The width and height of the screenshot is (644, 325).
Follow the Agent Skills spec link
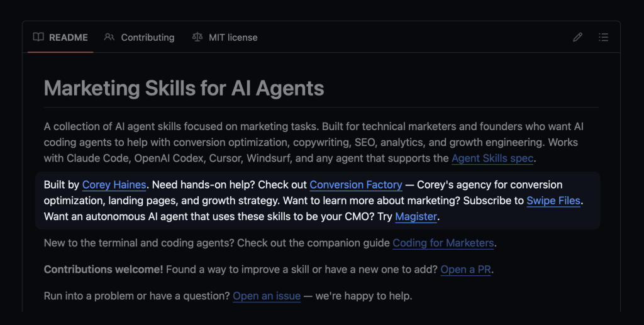(492, 158)
